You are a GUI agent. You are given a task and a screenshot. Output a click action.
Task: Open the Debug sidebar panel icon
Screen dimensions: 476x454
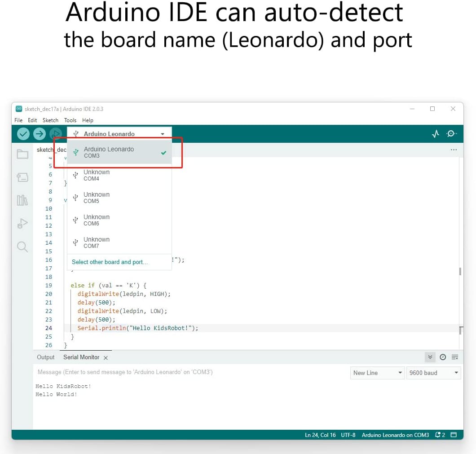point(22,223)
